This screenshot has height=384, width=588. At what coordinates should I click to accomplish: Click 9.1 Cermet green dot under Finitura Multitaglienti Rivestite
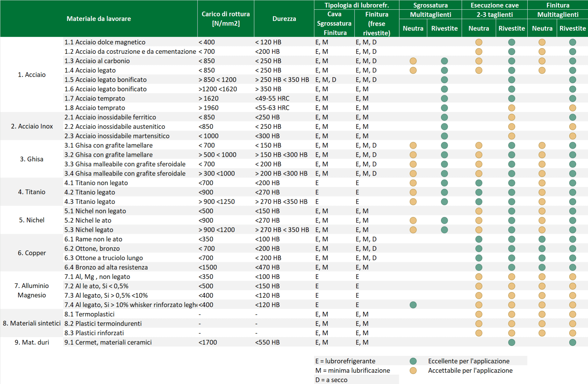(x=572, y=342)
